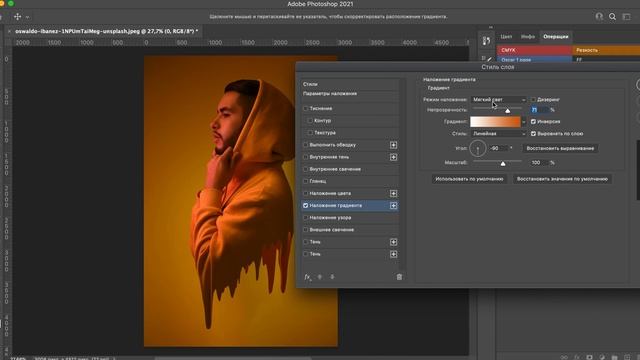Enable the Тиснение checkbox

point(305,109)
